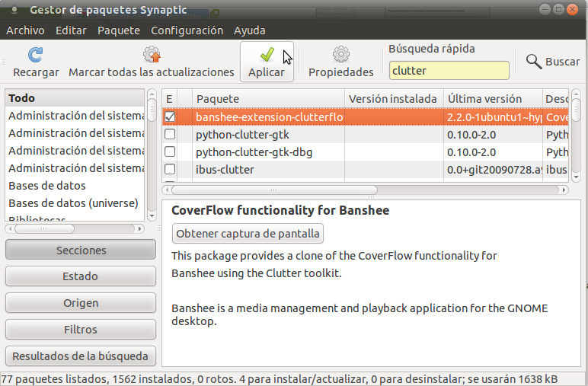Click the Recargar reload icon
The width and height of the screenshot is (588, 386).
coord(36,55)
